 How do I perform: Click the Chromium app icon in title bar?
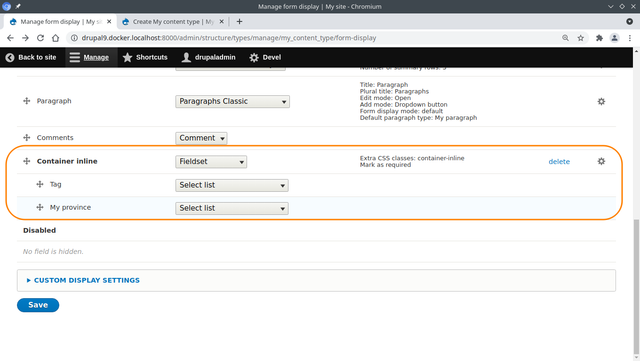pyautogui.click(x=6, y=6)
